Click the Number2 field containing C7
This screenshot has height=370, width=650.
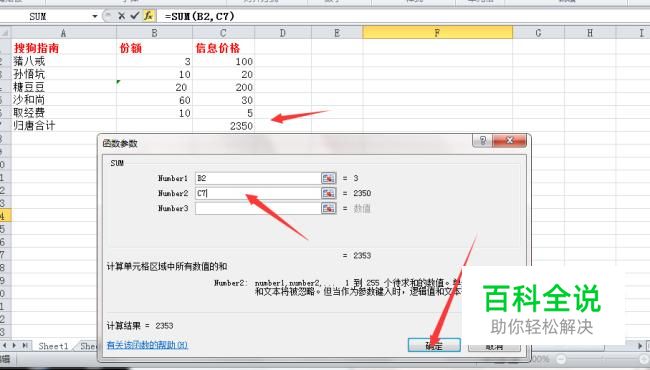click(x=258, y=193)
